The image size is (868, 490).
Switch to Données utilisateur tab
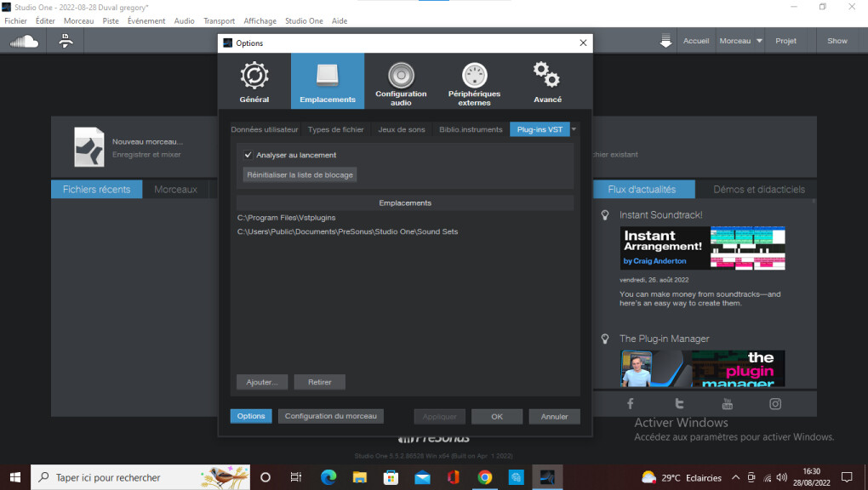265,129
